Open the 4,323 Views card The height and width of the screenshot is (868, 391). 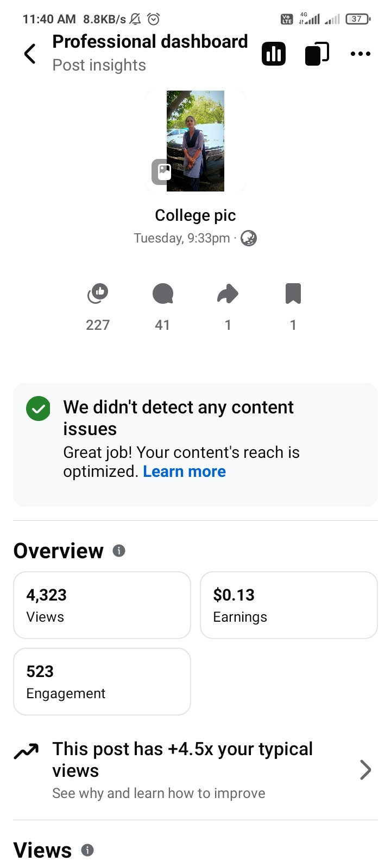click(x=102, y=605)
